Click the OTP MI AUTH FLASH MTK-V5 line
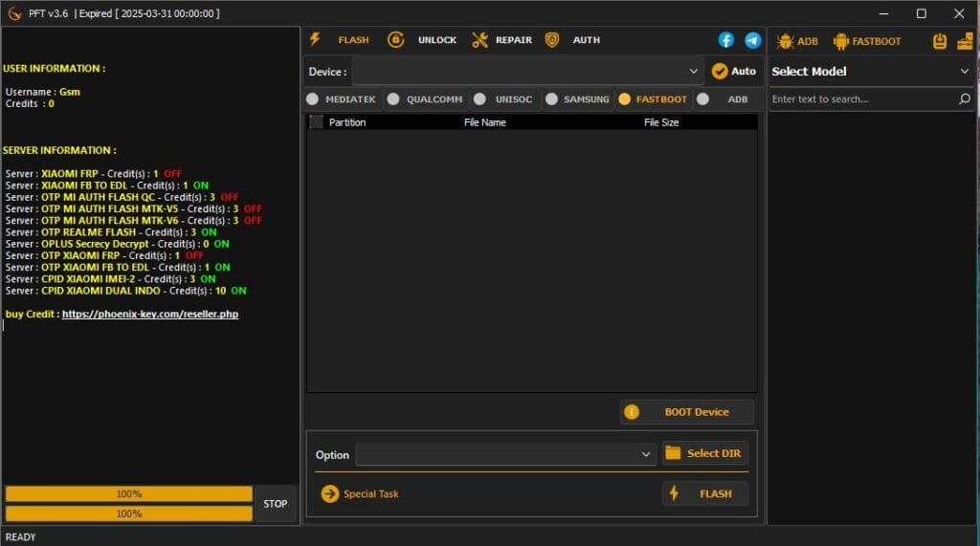Viewport: 980px width, 546px height. [x=134, y=208]
